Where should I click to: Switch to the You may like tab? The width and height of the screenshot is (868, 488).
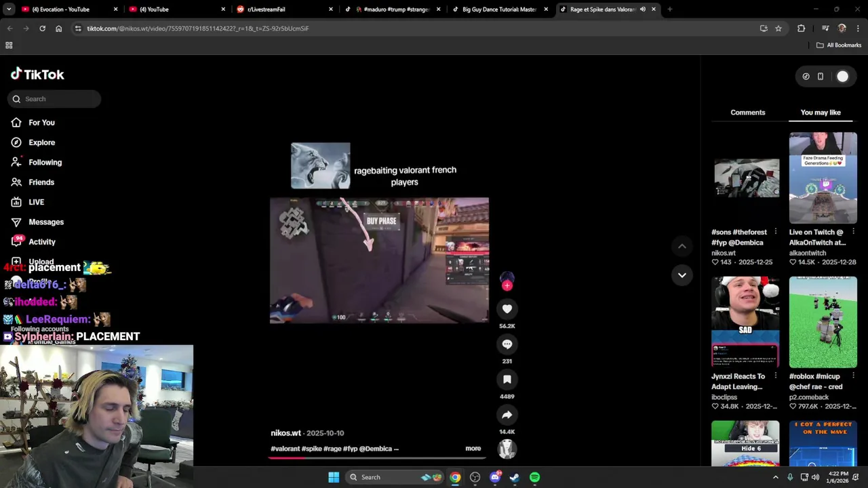(x=821, y=113)
